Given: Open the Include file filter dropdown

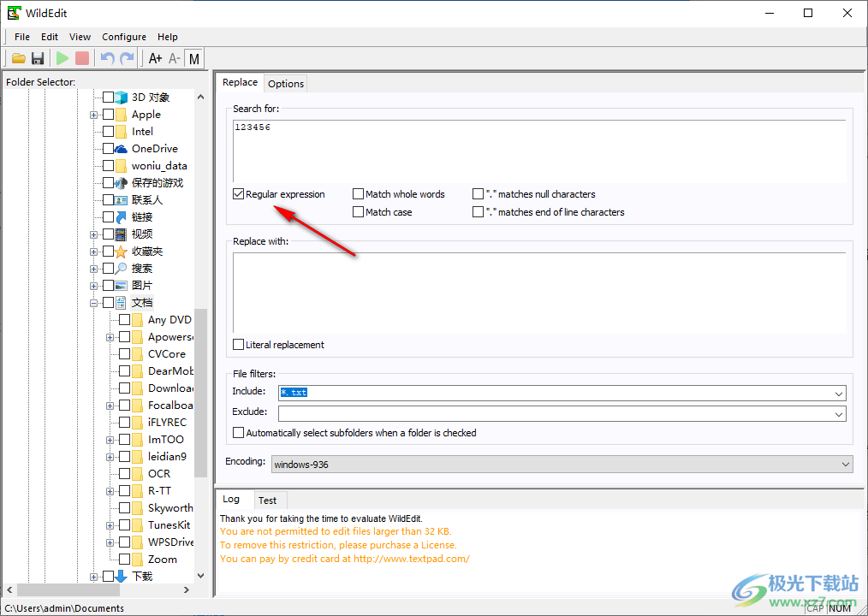Looking at the screenshot, I should 839,393.
